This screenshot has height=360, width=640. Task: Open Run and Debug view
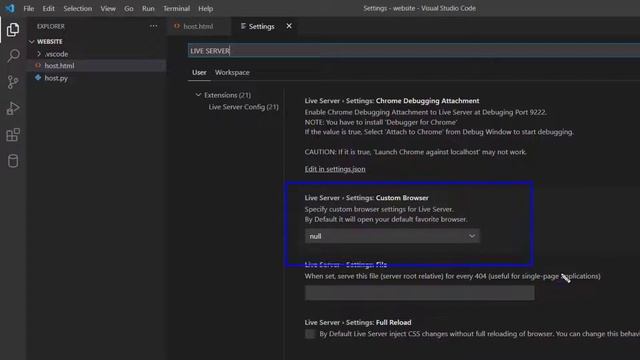tap(13, 108)
